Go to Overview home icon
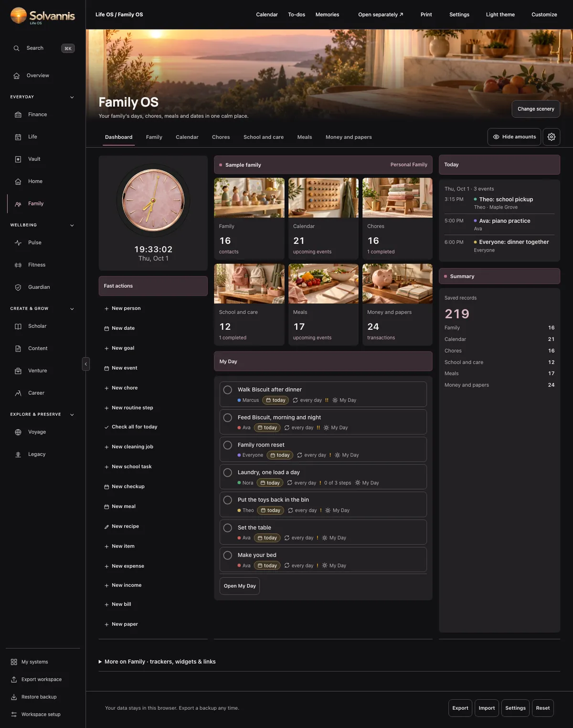Screen dimensions: 573x728 [17, 75]
